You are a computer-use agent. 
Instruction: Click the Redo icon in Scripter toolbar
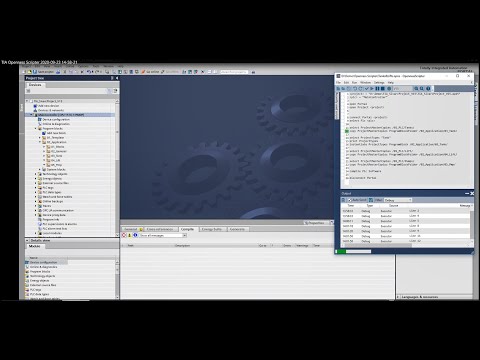[360, 89]
